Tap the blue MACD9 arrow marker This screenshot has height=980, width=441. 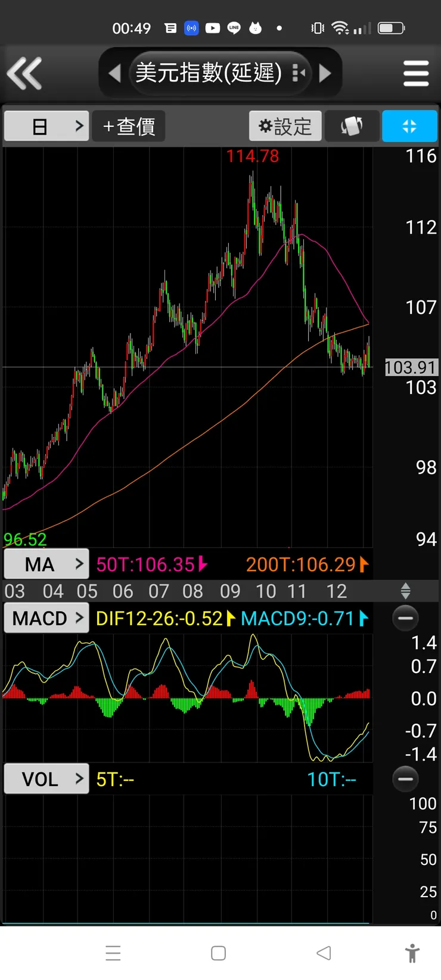point(364,618)
